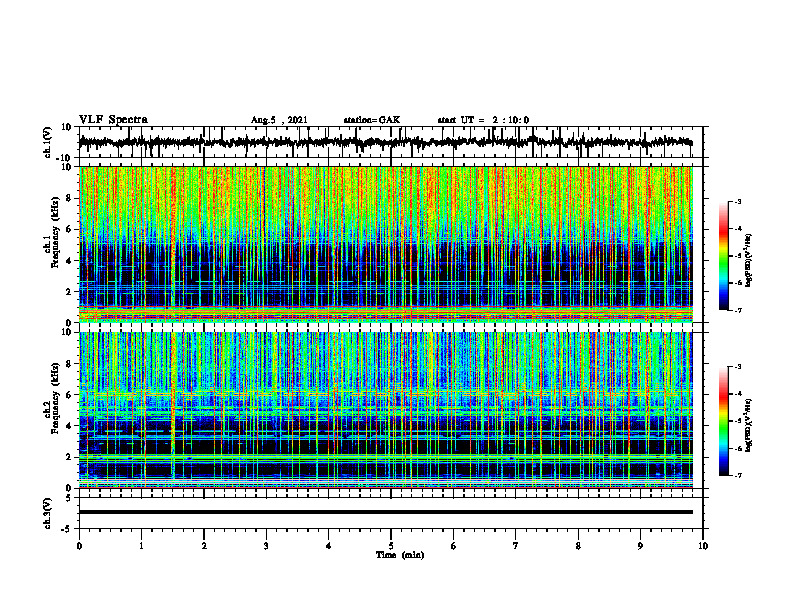Click the "8" kHz tick of ch.1 frequency axis
792x612 pixels.
[x=69, y=198]
